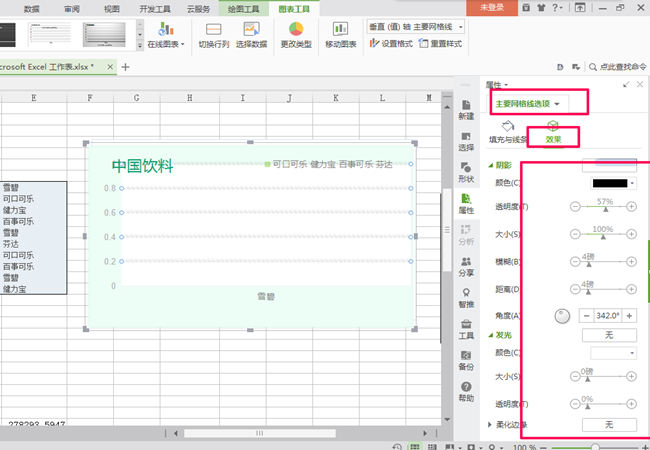
Task: Open 选择数据 select data tool
Action: click(x=251, y=36)
